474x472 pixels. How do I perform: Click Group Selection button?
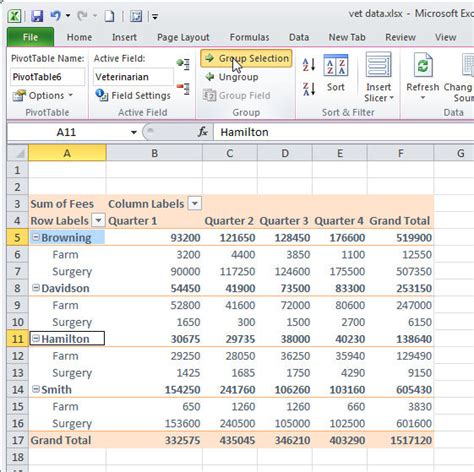point(246,58)
